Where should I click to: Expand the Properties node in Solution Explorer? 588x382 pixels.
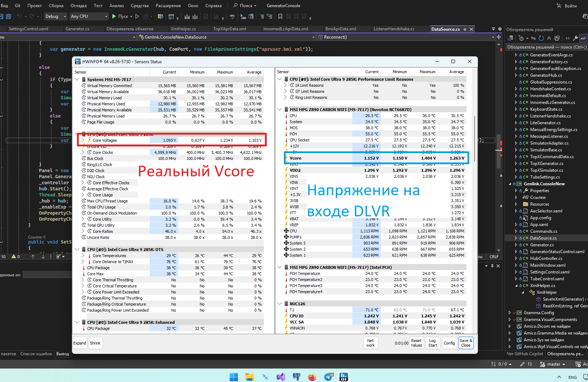click(516, 191)
